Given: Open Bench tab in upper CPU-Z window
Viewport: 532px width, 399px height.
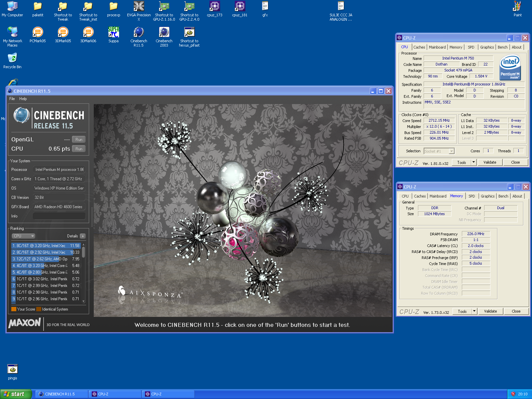Looking at the screenshot, I should coord(502,47).
